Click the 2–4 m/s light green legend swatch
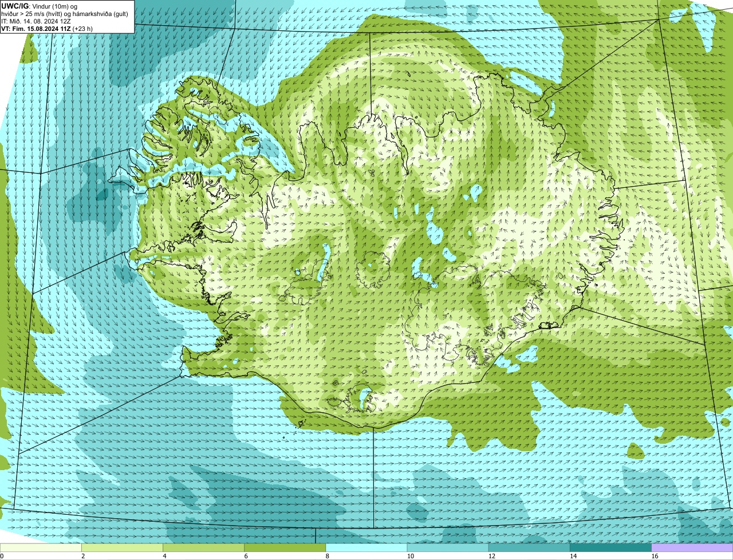Image resolution: width=733 pixels, height=560 pixels. pos(122,547)
